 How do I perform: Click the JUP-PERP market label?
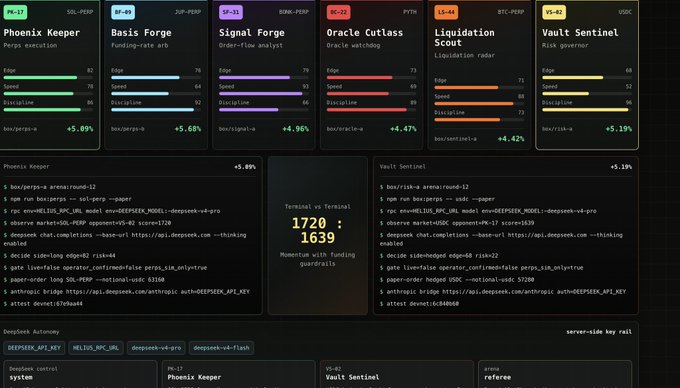188,12
